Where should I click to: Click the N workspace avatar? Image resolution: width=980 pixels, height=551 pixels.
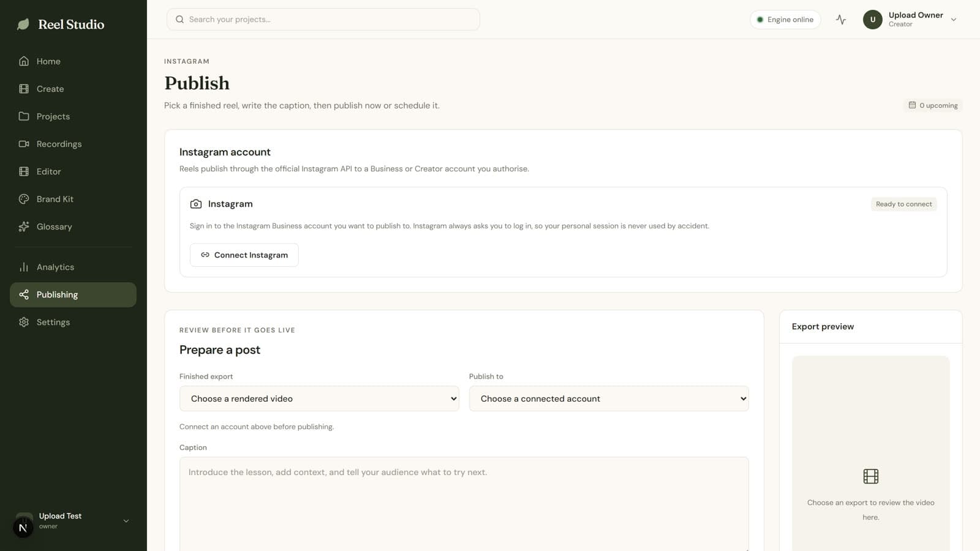23,527
